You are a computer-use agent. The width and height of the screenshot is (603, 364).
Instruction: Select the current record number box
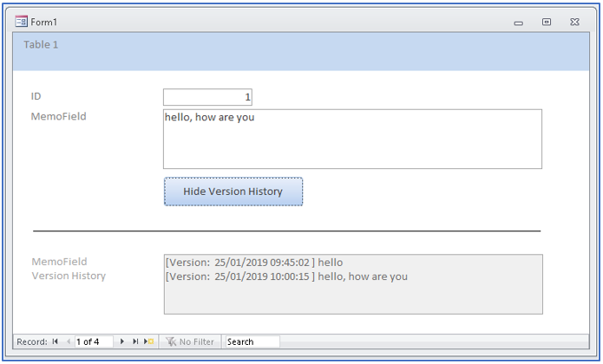(x=94, y=341)
